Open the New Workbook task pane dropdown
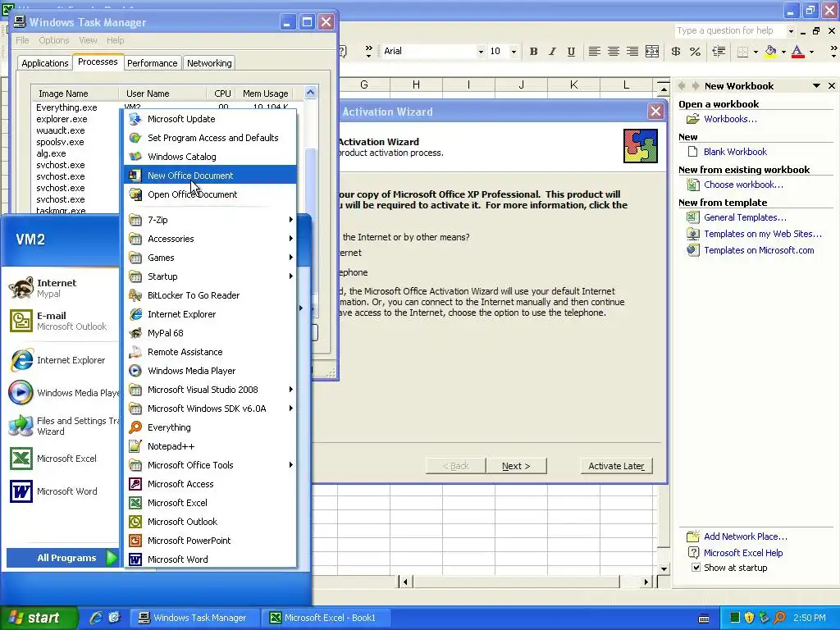The image size is (840, 630). click(816, 85)
